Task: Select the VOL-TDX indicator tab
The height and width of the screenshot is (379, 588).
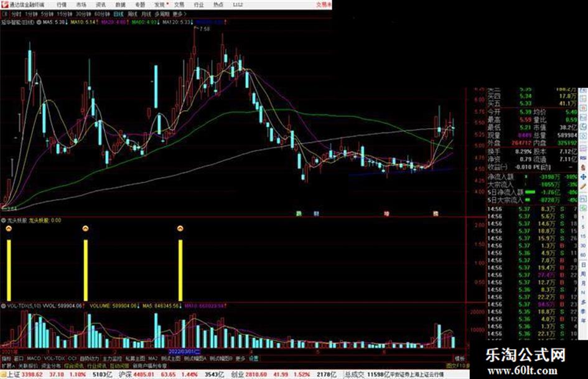Action: (x=54, y=358)
